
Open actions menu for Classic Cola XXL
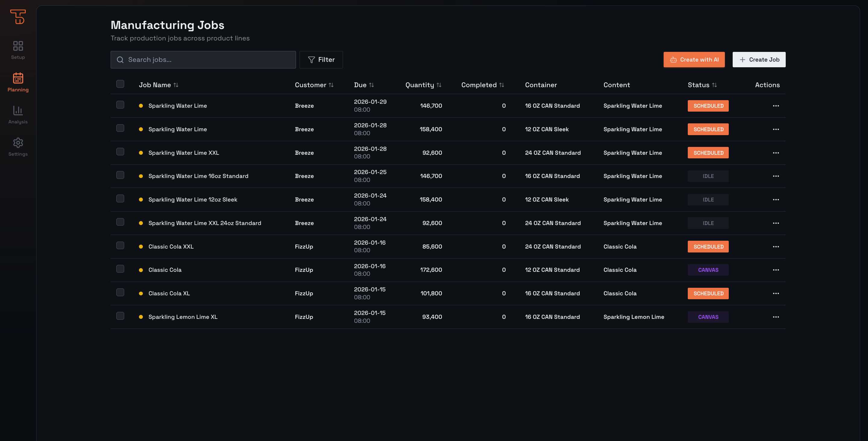click(776, 246)
